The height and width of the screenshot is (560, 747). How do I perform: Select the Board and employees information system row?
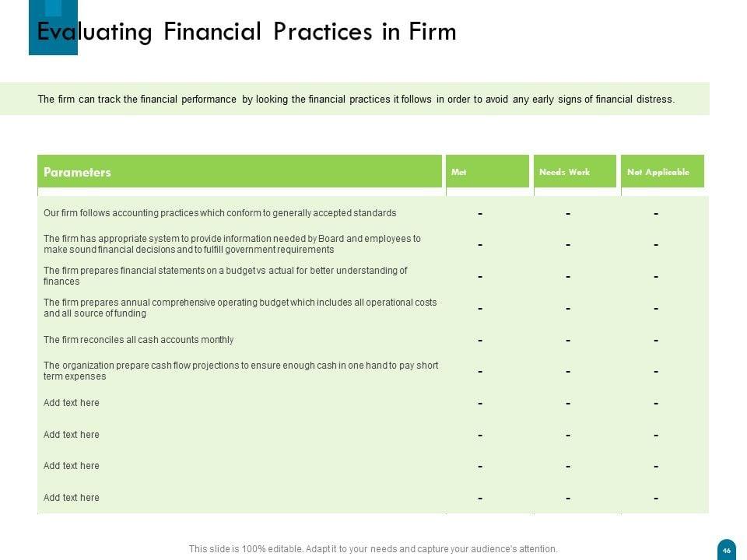[232, 244]
